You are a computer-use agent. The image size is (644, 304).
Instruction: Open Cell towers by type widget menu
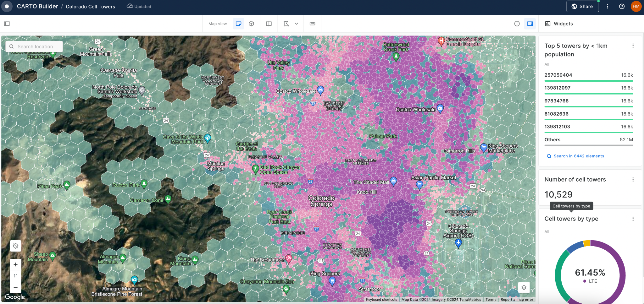(x=633, y=219)
